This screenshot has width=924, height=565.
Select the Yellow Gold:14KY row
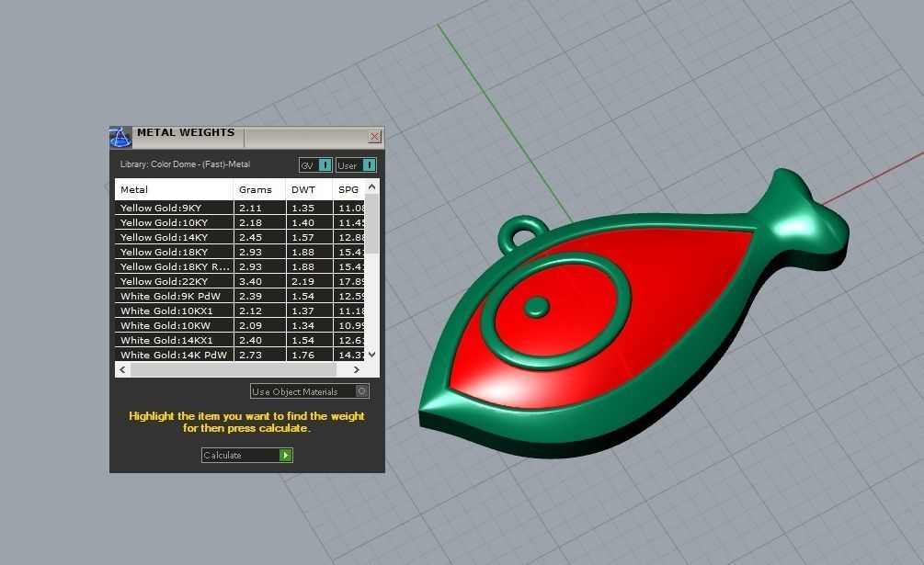(x=240, y=237)
